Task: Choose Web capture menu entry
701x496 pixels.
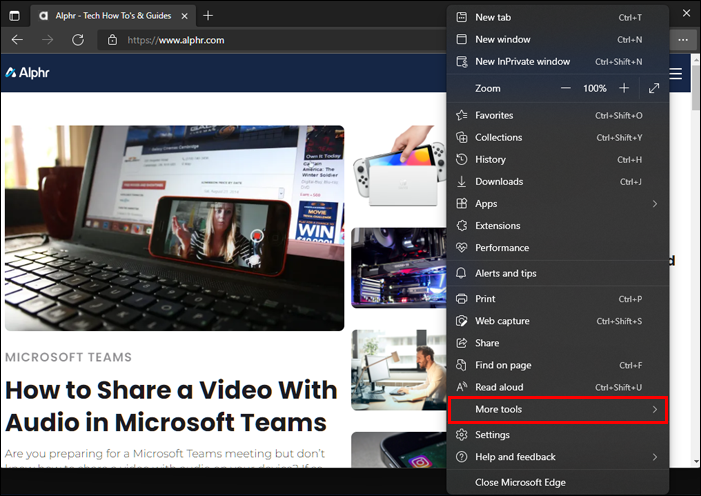Action: tap(558, 321)
